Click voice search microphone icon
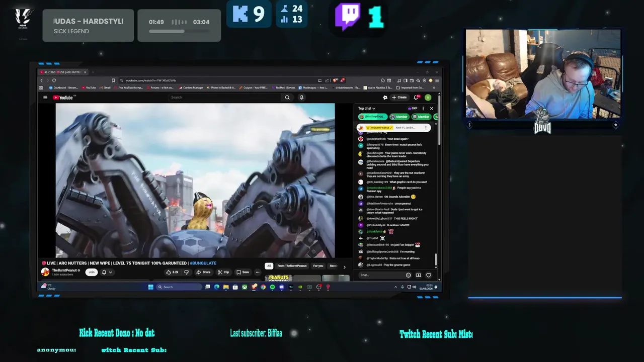This screenshot has height=362, width=644. click(x=301, y=98)
